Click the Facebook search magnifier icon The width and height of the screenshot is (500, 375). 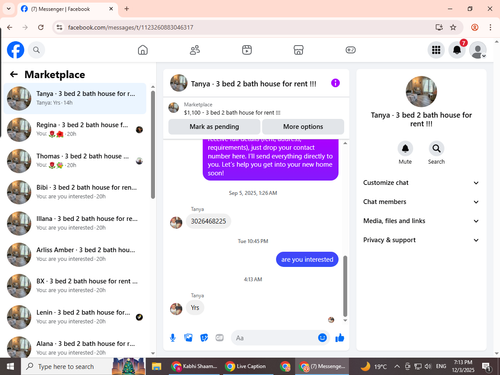pos(36,50)
